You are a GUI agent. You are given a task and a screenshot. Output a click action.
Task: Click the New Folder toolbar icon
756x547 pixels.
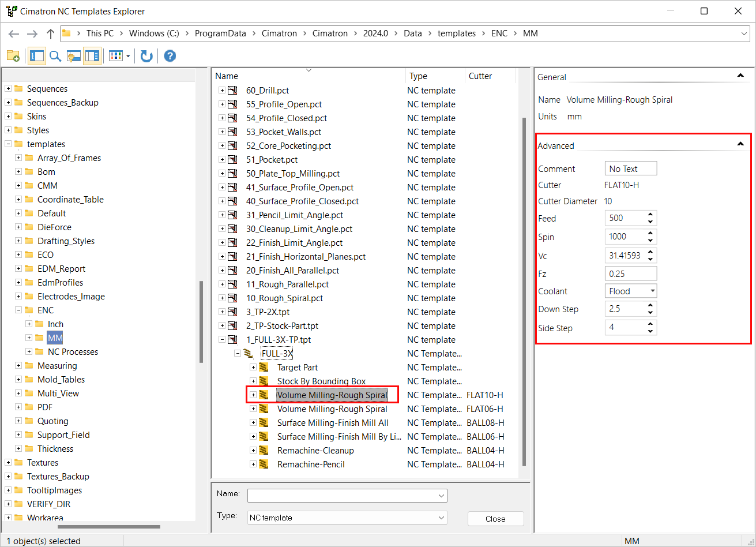(13, 56)
